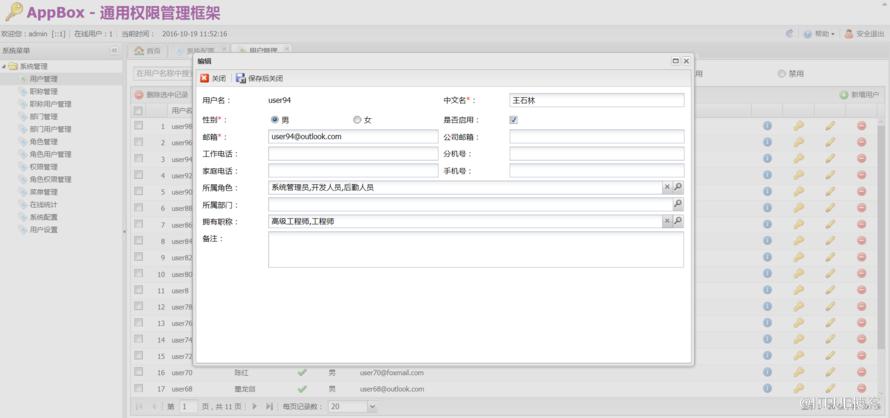Select the 男 gender radio button
Image resolution: width=890 pixels, height=418 pixels.
click(x=275, y=120)
